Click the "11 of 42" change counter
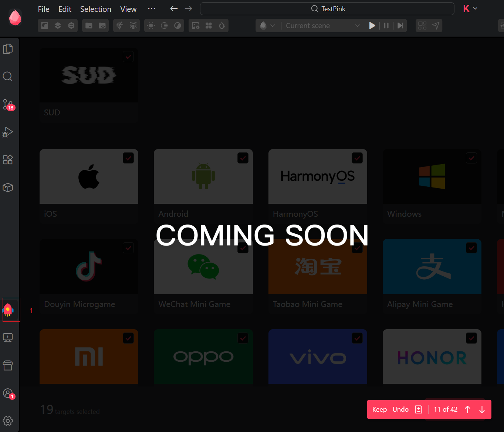 (x=446, y=409)
